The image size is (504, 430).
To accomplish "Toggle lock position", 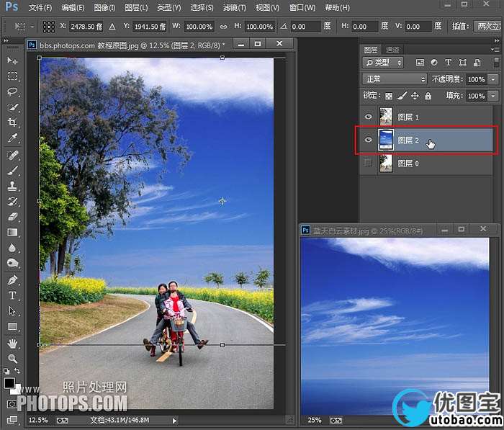I will coord(415,96).
